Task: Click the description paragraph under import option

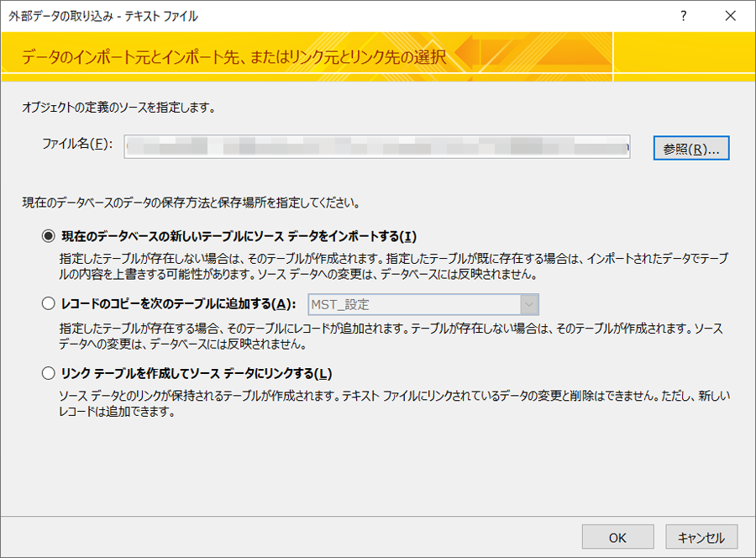Action: pos(393,266)
